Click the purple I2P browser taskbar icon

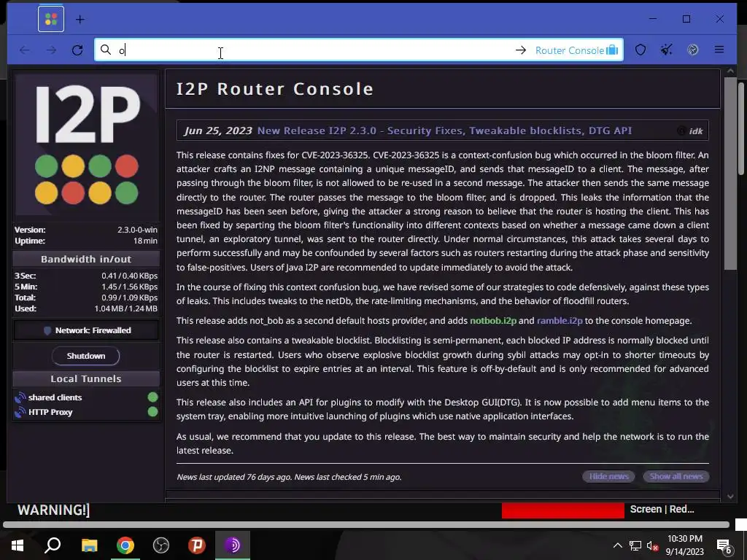click(x=233, y=545)
